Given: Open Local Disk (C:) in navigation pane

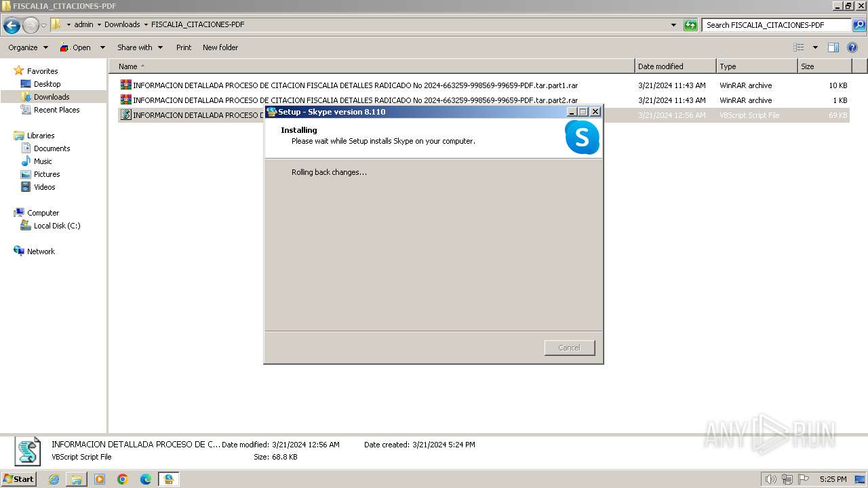Looking at the screenshot, I should pyautogui.click(x=57, y=226).
